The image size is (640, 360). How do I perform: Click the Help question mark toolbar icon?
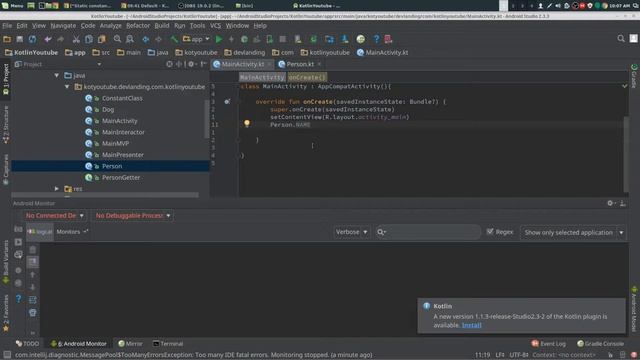(x=376, y=39)
